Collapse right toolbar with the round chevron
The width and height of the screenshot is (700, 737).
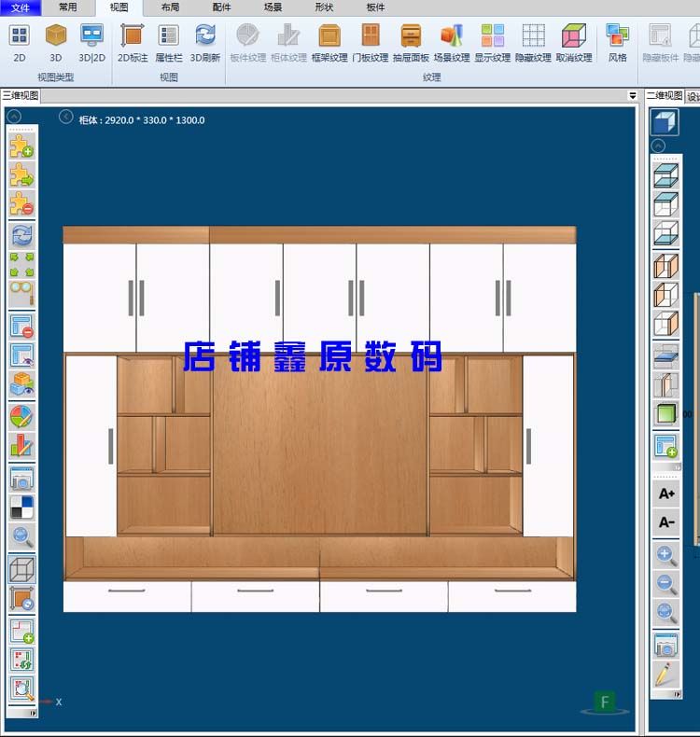click(658, 146)
